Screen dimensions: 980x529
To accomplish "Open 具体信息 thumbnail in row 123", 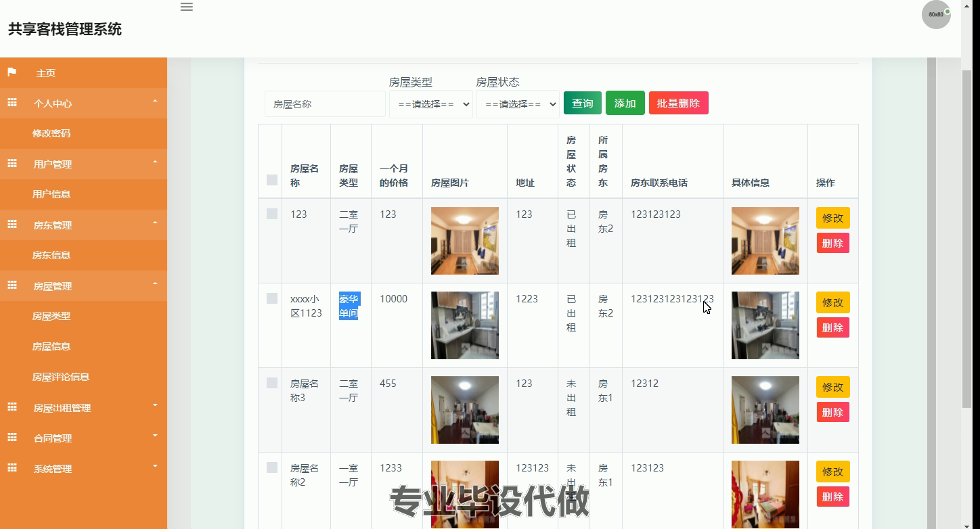I will coord(765,241).
